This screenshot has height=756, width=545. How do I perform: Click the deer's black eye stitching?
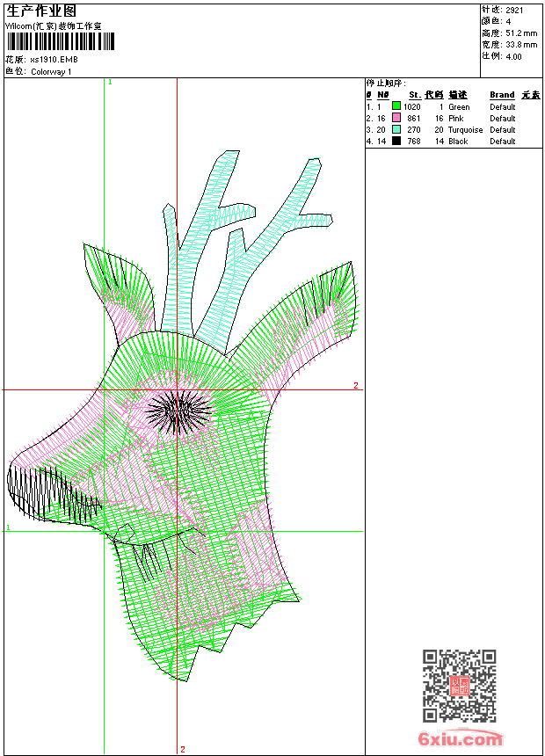click(178, 411)
